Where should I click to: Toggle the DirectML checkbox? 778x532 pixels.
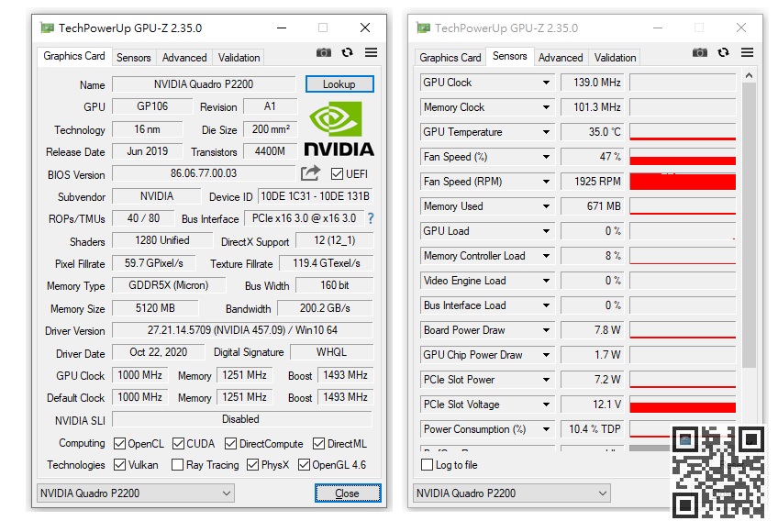319,443
